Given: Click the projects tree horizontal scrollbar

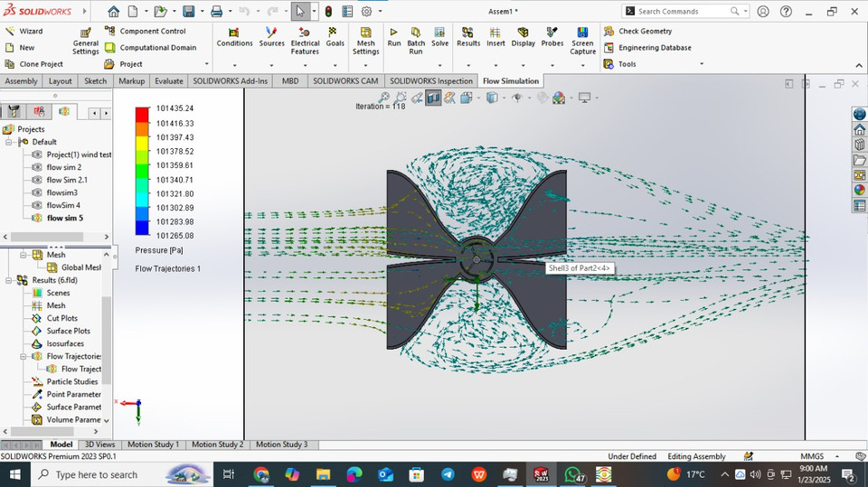Looking at the screenshot, I should pyautogui.click(x=47, y=237).
